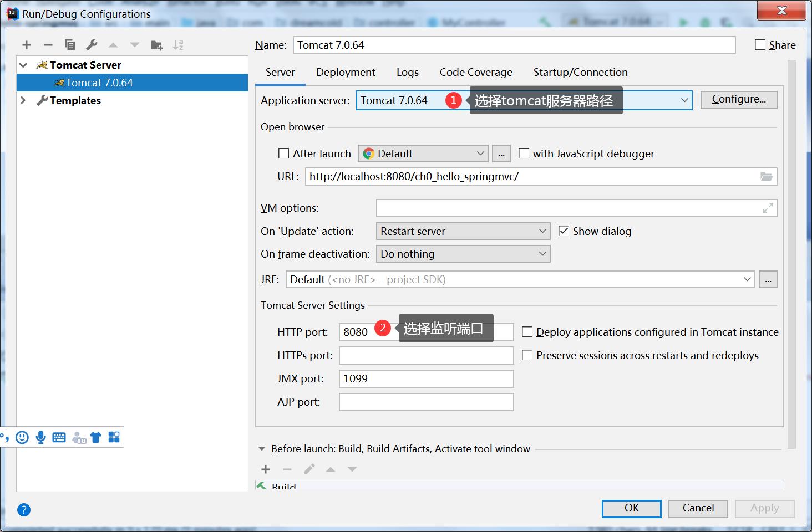Click the Cancel button
The height and width of the screenshot is (532, 812).
click(698, 508)
